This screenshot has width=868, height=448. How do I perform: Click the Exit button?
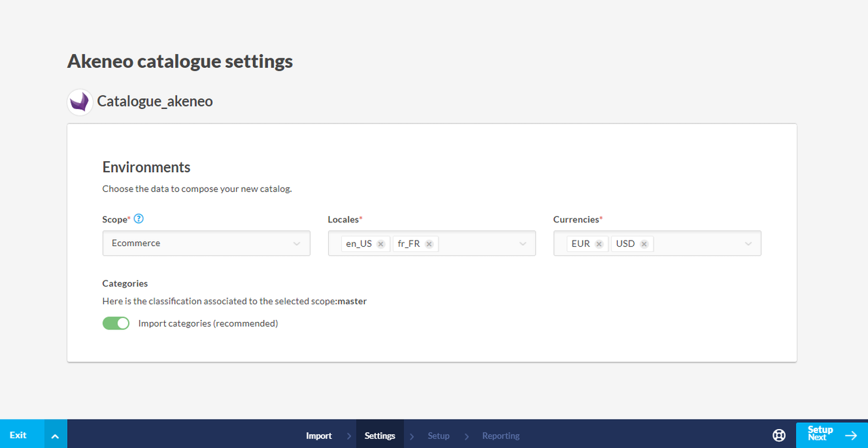point(19,435)
